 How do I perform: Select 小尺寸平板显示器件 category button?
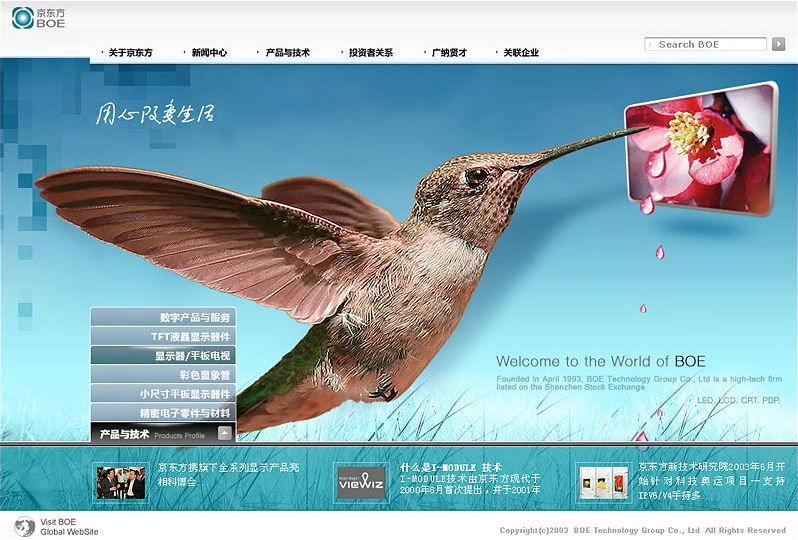[x=163, y=393]
